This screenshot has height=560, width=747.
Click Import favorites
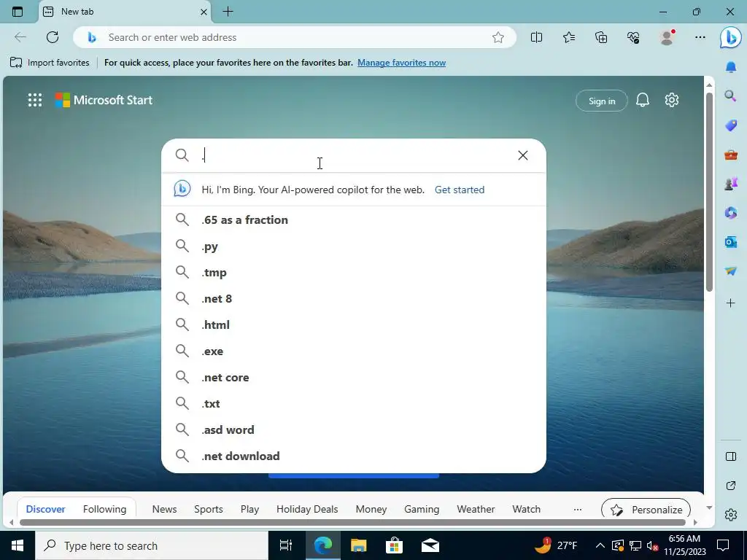pyautogui.click(x=50, y=63)
